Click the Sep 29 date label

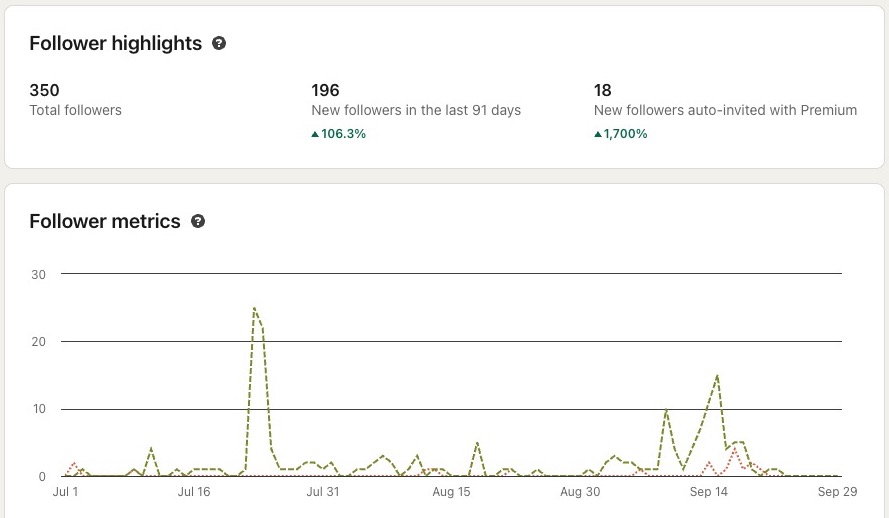(837, 492)
